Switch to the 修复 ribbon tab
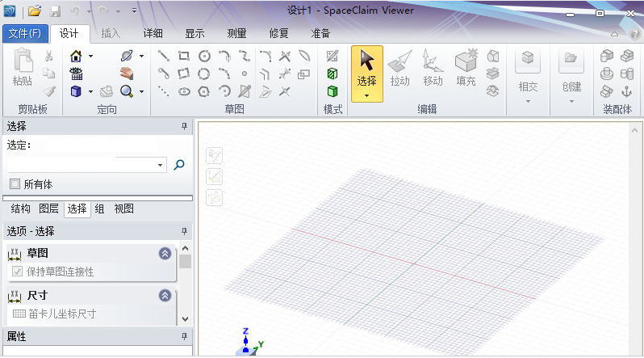644x358 pixels. tap(278, 33)
